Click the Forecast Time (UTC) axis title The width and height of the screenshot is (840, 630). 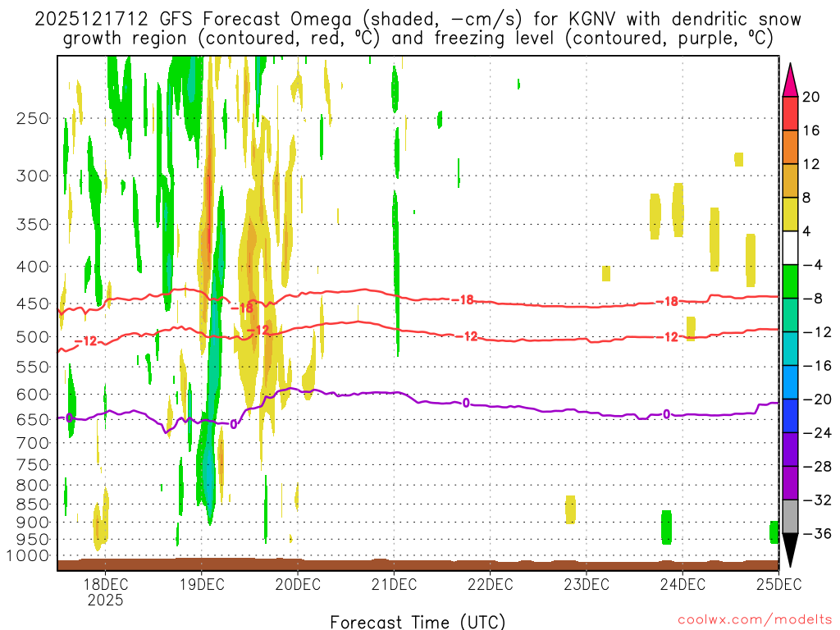418,622
